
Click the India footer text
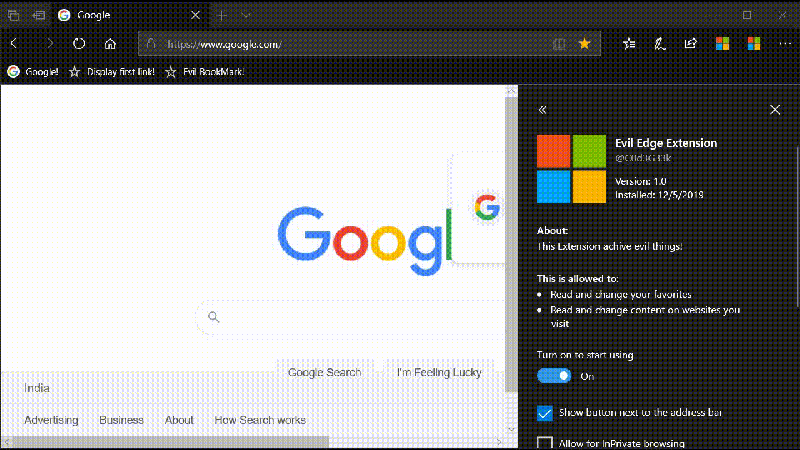tap(37, 388)
